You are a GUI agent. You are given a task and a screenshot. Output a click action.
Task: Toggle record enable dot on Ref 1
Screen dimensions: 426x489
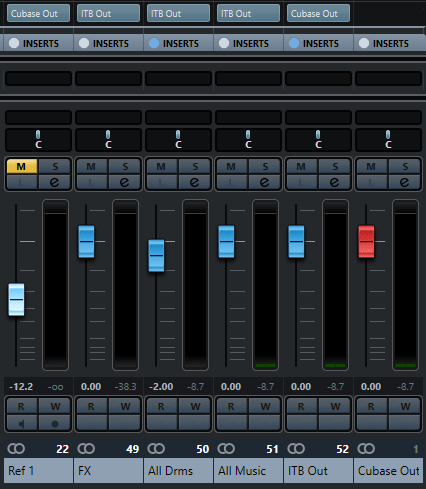pos(55,424)
